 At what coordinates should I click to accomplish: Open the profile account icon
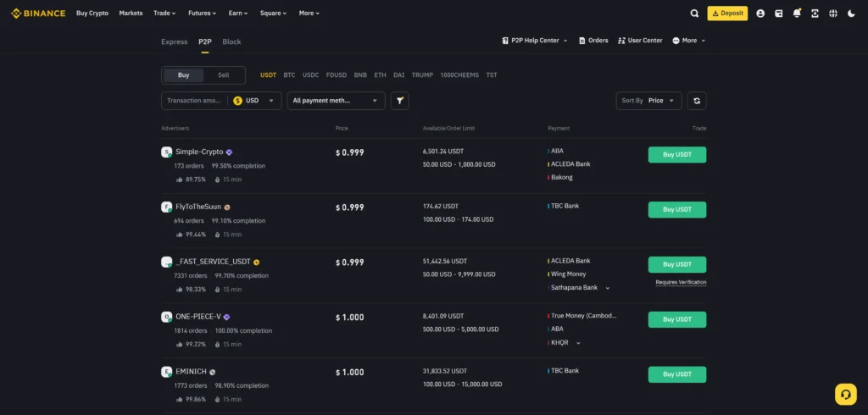[x=760, y=14]
